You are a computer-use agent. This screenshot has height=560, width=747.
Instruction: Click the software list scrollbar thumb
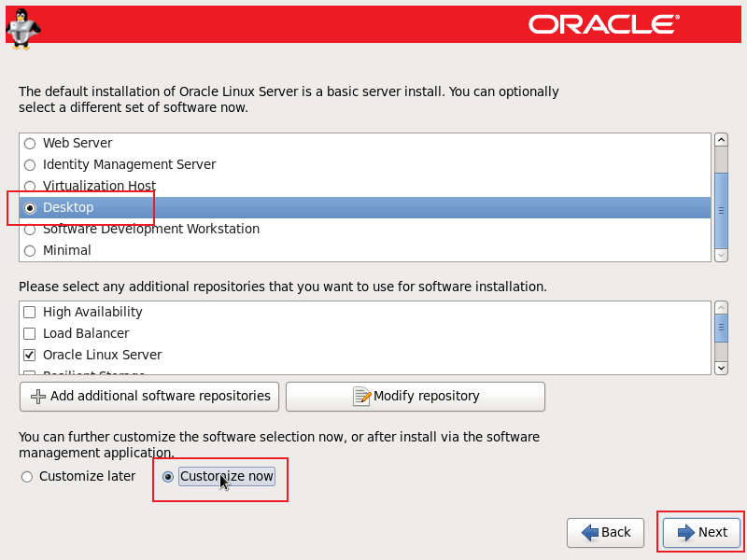(x=721, y=211)
